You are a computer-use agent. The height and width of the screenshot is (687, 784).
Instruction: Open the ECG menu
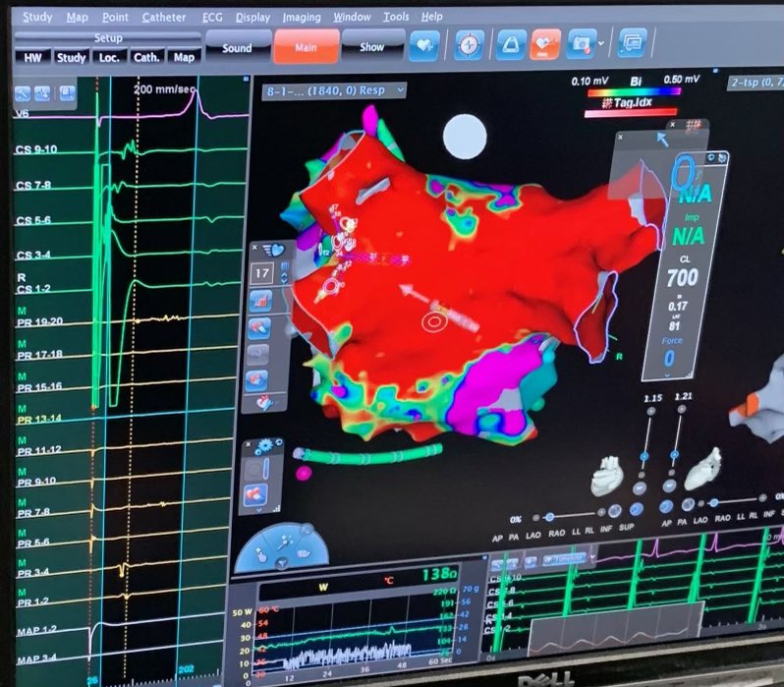coord(212,17)
